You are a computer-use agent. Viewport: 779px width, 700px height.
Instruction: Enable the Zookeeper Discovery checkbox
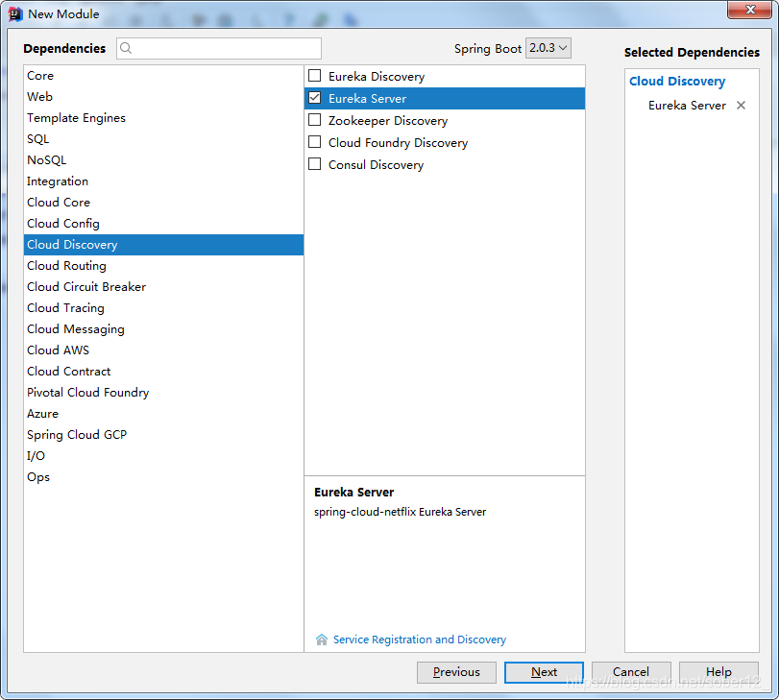coord(314,120)
